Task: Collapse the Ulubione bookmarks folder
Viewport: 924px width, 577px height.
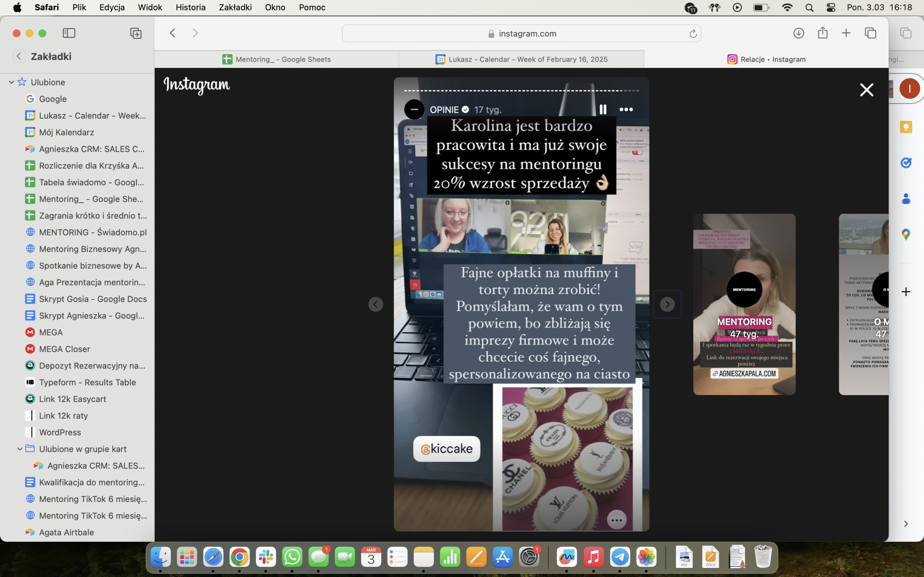Action: (x=12, y=82)
